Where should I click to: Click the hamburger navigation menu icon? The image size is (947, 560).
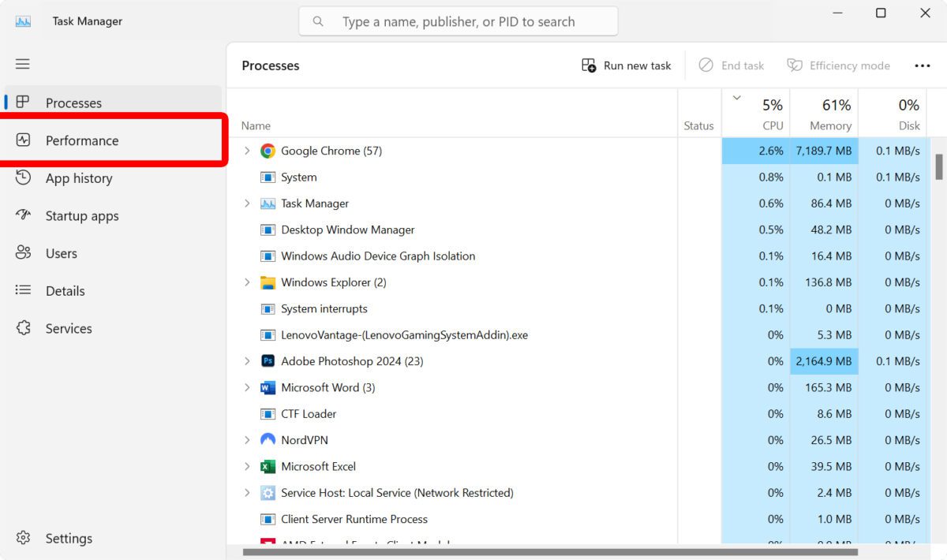(x=23, y=64)
